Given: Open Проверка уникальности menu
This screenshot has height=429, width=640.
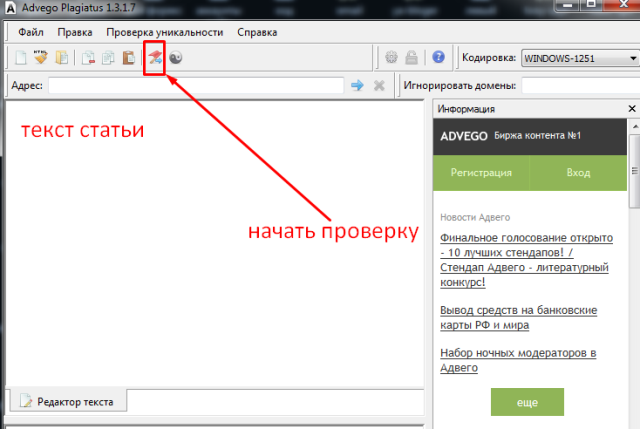Looking at the screenshot, I should [x=164, y=32].
